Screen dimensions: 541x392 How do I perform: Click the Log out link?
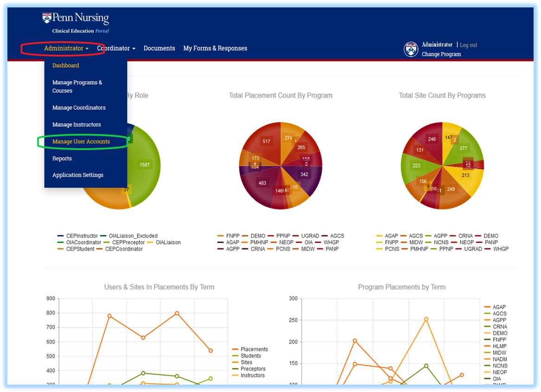tap(468, 45)
